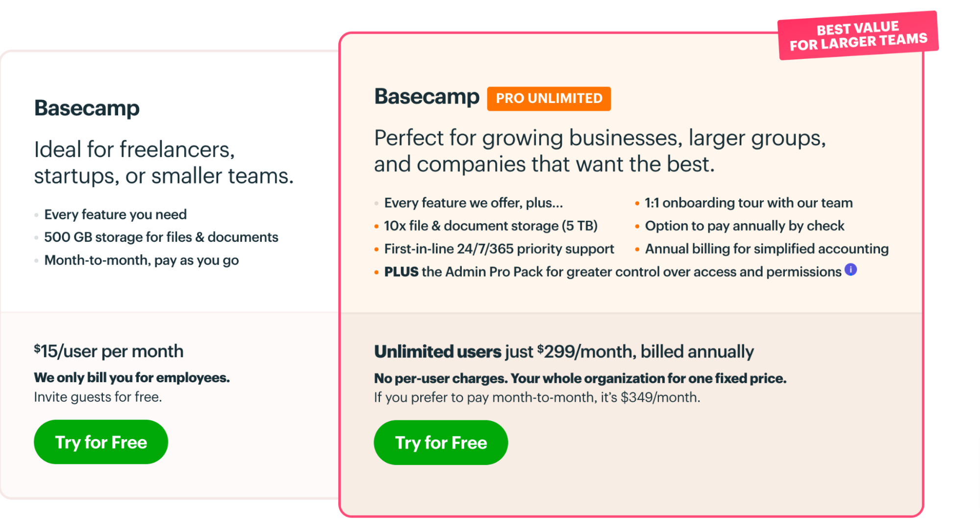Click the $15/user per month price text

108,351
